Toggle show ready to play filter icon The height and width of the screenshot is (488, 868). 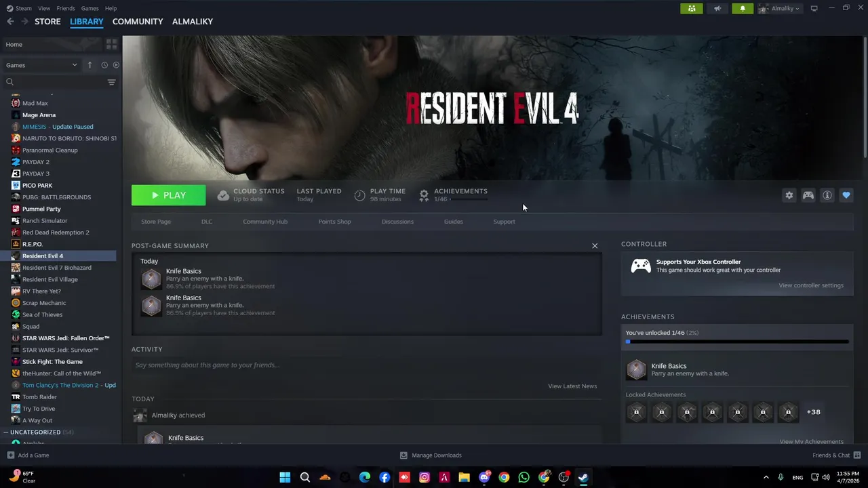coord(116,65)
